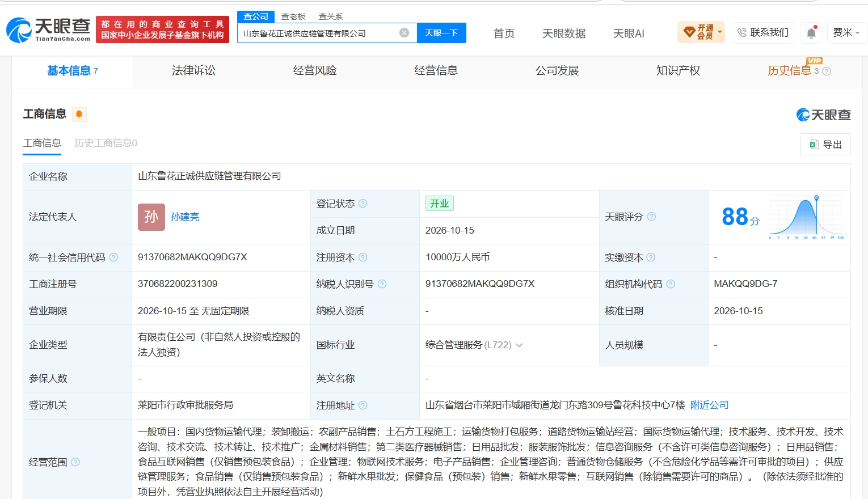Click help icon next to 登记状态
The width and height of the screenshot is (868, 499).
[x=363, y=204]
